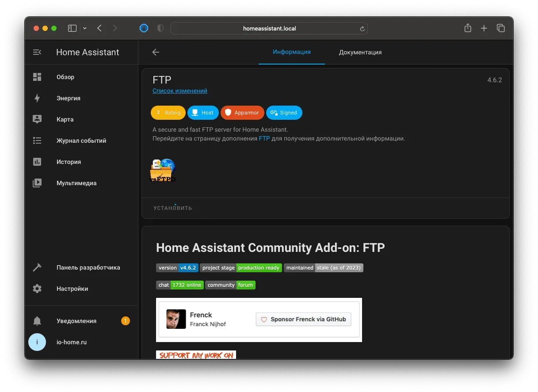This screenshot has width=538, height=392.
Task: Open the Safari share menu
Action: point(468,28)
